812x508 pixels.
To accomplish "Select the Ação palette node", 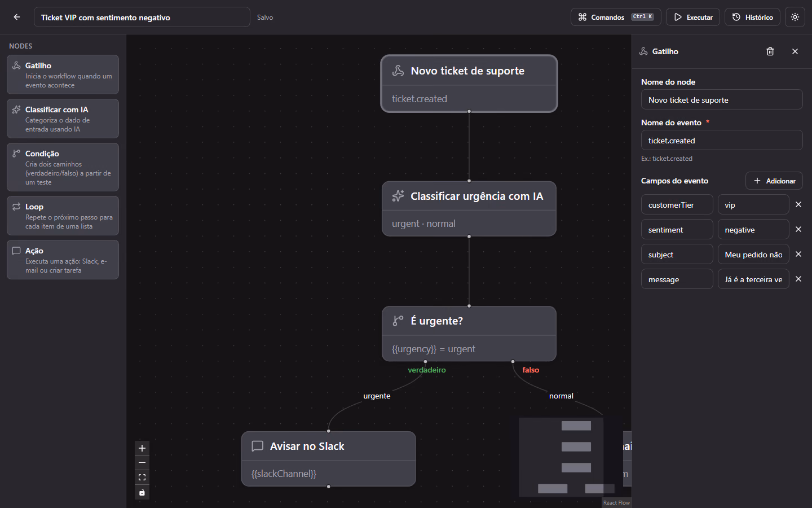I will (x=63, y=260).
